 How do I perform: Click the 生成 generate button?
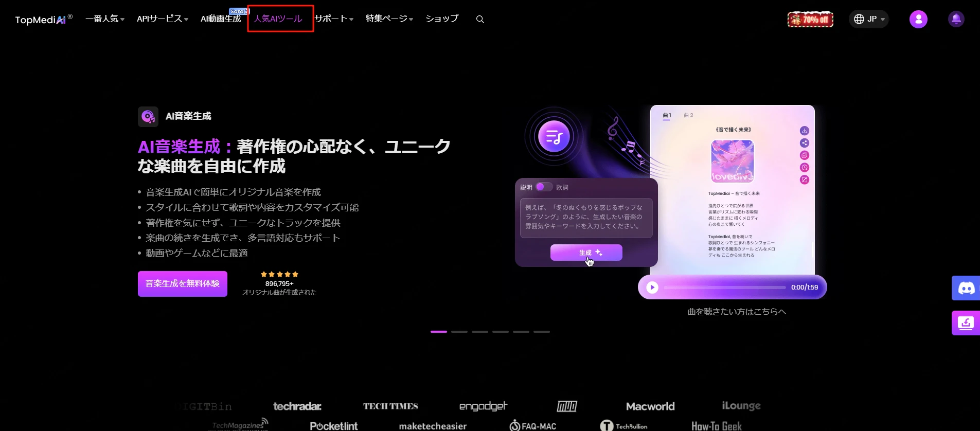pos(586,253)
